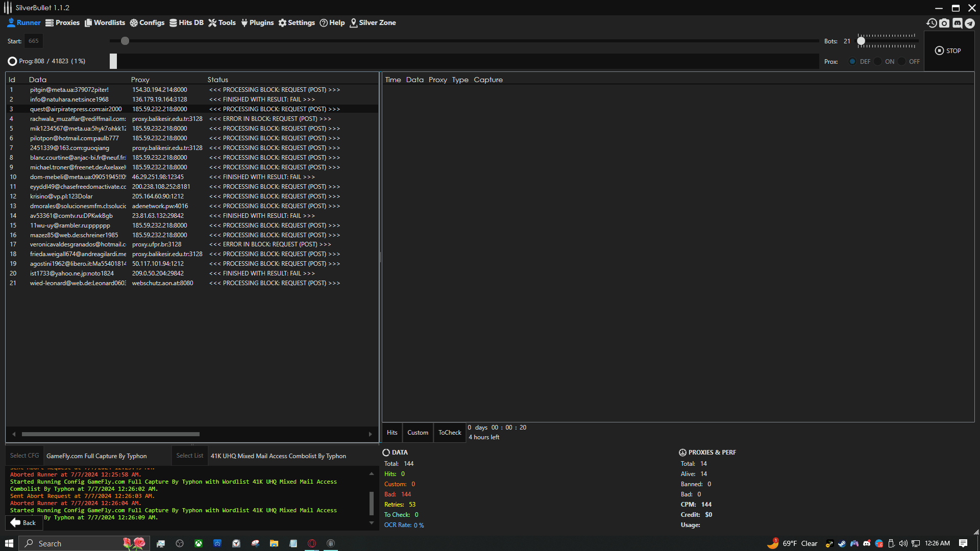This screenshot has height=551, width=980.
Task: Switch to the Custom results tab
Action: pos(418,433)
